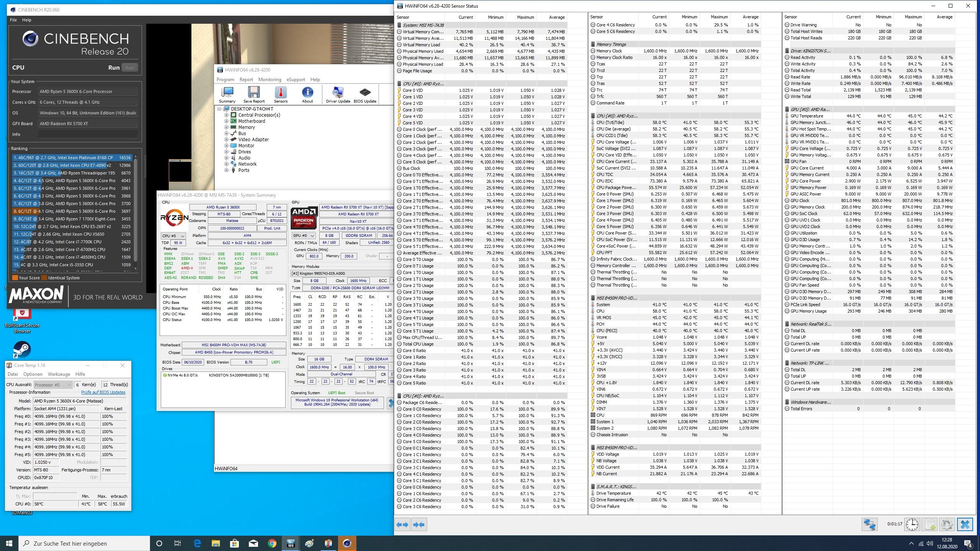Click the Cortana circle taskbar icon
Viewport: 980px width, 551px height.
pos(159,543)
